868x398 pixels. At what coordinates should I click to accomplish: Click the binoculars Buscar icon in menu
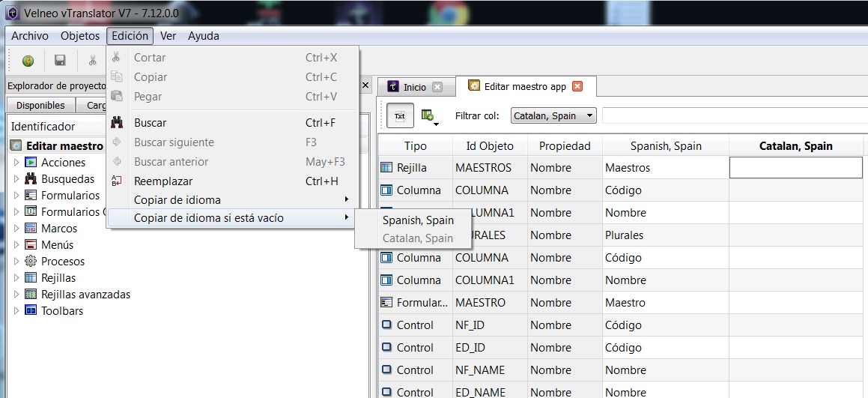pos(117,122)
